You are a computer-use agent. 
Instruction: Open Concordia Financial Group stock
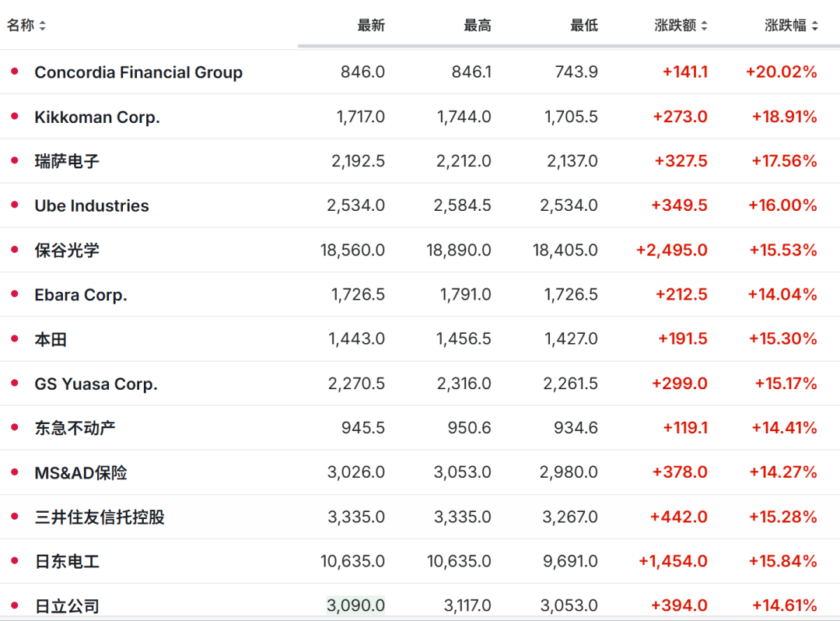click(138, 72)
